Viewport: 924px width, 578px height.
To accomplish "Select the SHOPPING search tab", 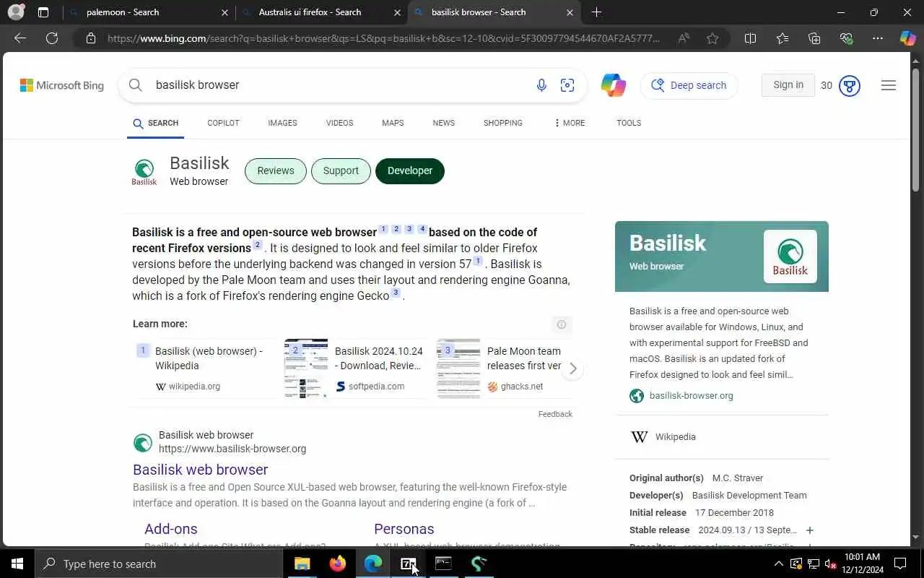I will pos(502,123).
